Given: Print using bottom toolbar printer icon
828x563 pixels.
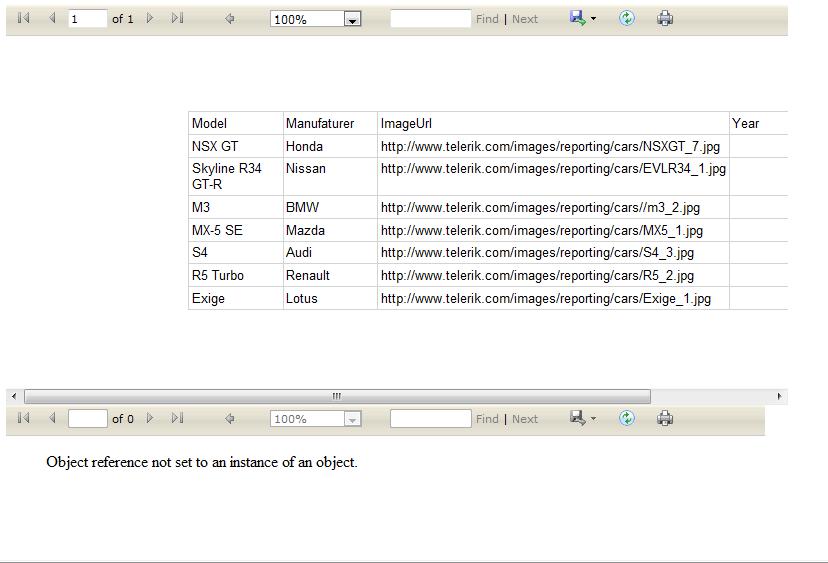Looking at the screenshot, I should [x=665, y=418].
